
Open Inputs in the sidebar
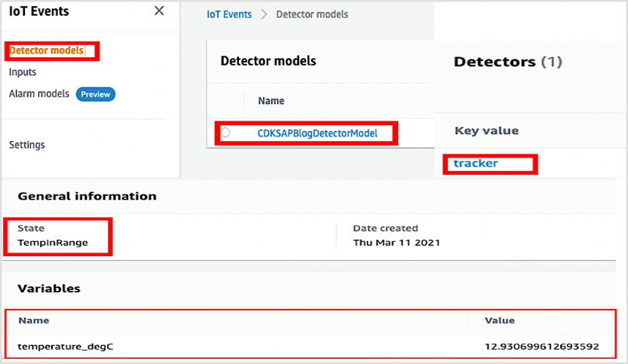23,72
